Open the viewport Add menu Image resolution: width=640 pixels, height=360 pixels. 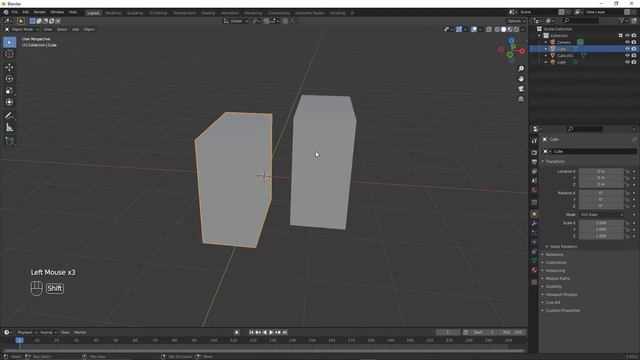(x=76, y=29)
